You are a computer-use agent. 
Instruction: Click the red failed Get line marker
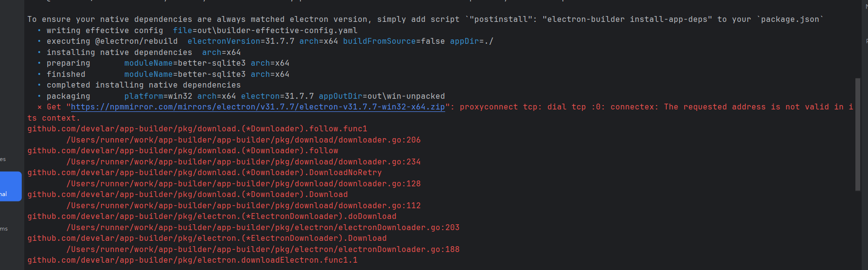(39, 107)
